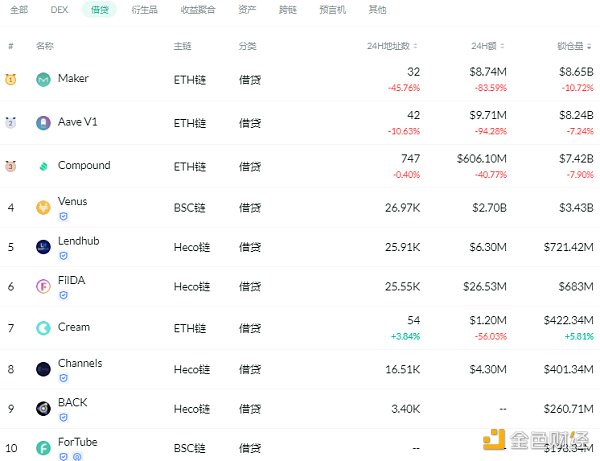Switch to the 全部 tab

[18, 9]
